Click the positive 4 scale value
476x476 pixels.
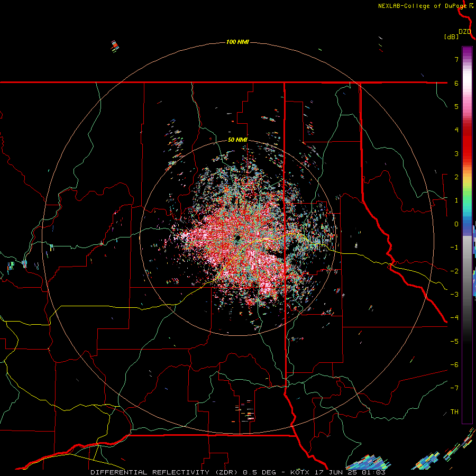click(x=456, y=130)
